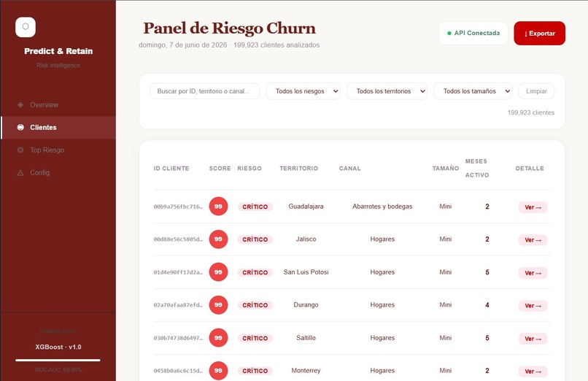Image resolution: width=588 pixels, height=381 pixels.
Task: Click Saltillo territory cell
Action: tap(306, 338)
